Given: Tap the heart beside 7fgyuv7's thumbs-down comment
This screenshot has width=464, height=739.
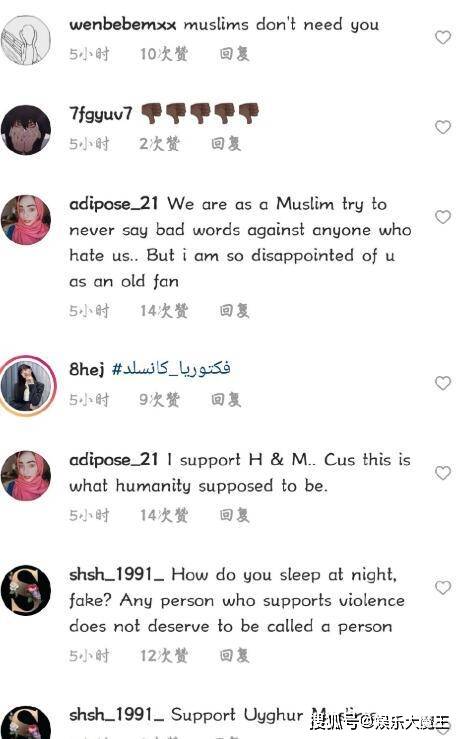Looking at the screenshot, I should [x=443, y=127].
